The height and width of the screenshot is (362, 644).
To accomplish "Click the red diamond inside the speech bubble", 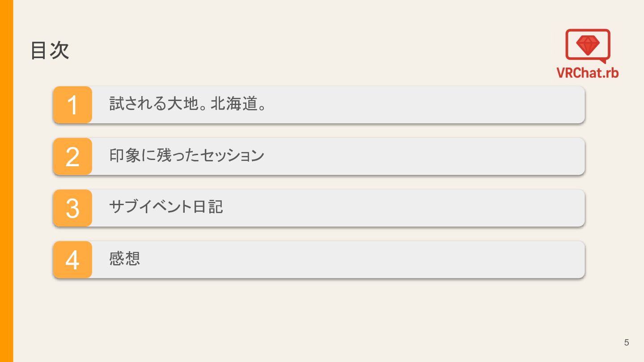I will (588, 44).
